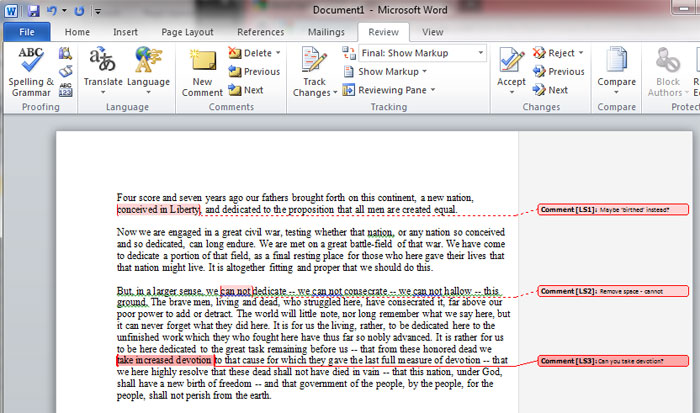Expand the Accept dropdown arrow
Screen dimensions: 700x413
(512, 92)
